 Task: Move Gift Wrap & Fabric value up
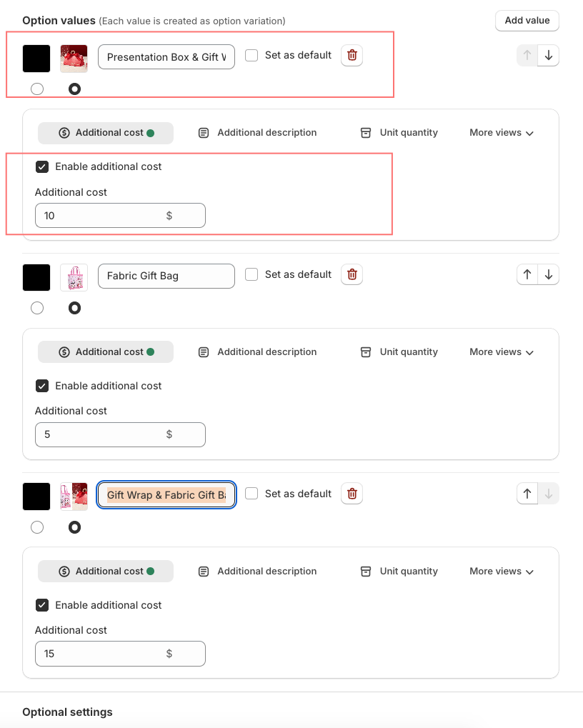pos(527,494)
